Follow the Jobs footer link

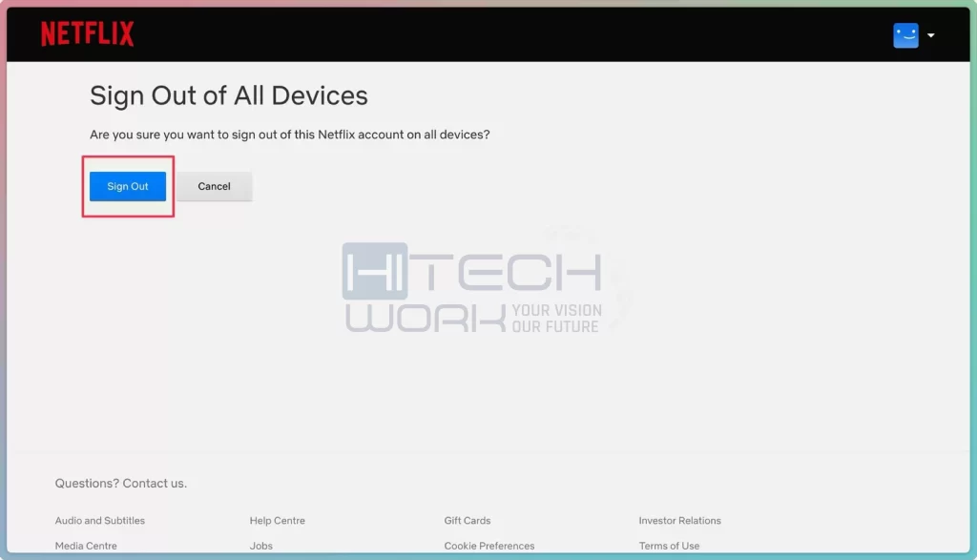tap(261, 546)
